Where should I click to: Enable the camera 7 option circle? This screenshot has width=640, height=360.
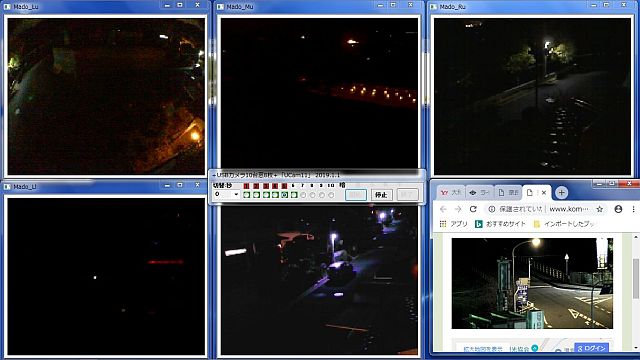point(303,195)
